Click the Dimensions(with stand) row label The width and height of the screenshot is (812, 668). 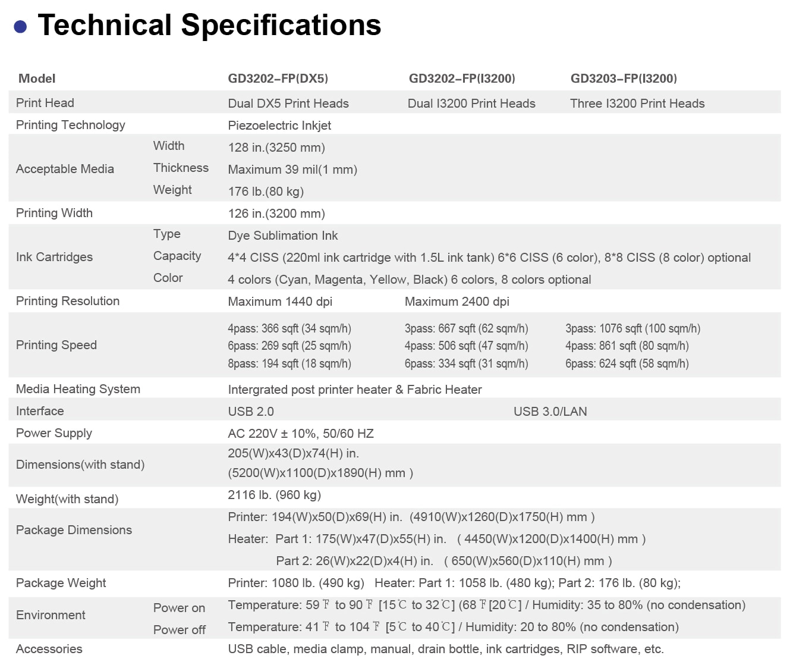[80, 465]
